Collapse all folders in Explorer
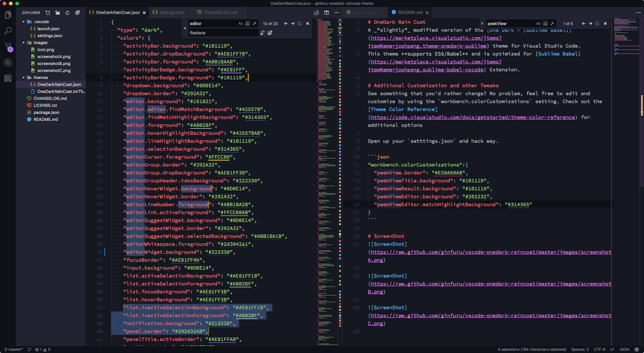 click(x=77, y=13)
